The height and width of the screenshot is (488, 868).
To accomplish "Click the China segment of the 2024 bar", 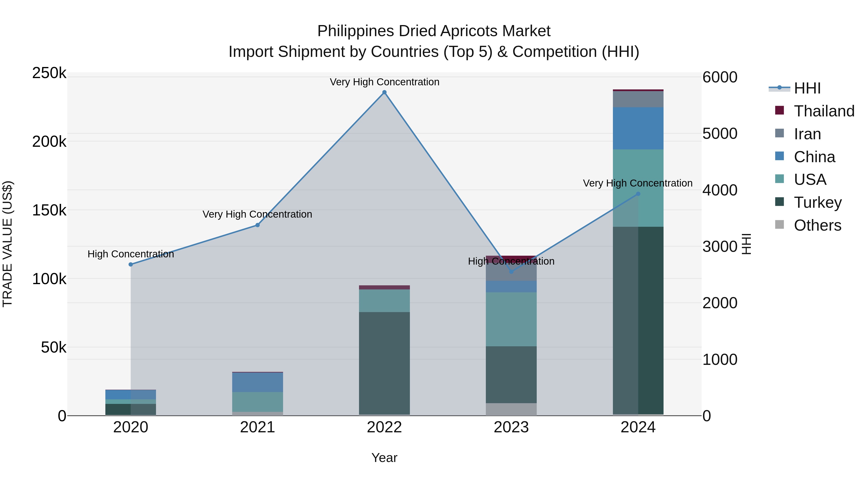I will [638, 128].
